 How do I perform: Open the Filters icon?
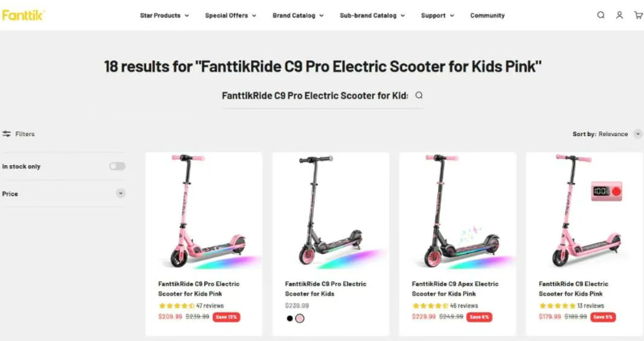(6, 134)
